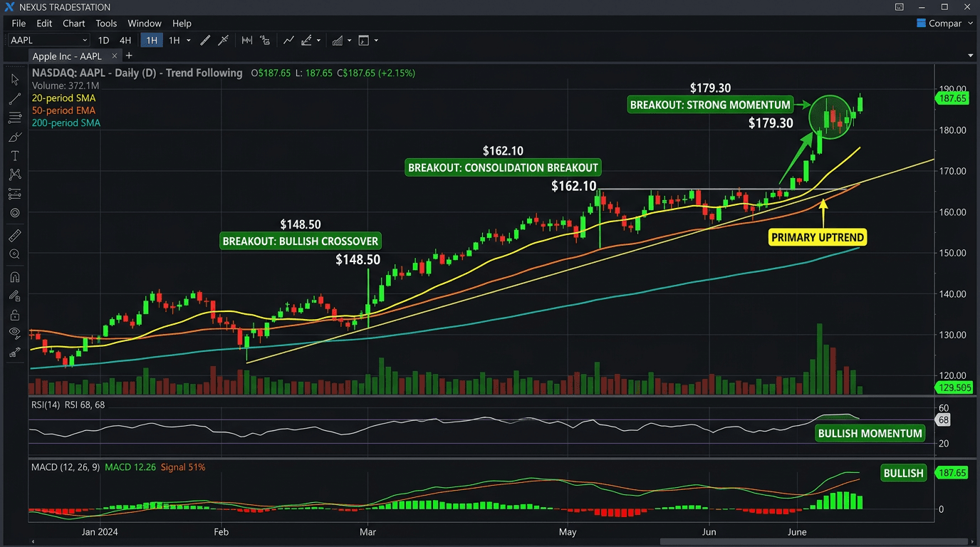Click the line chart icon in the toolbar
980x547 pixels.
click(x=288, y=41)
